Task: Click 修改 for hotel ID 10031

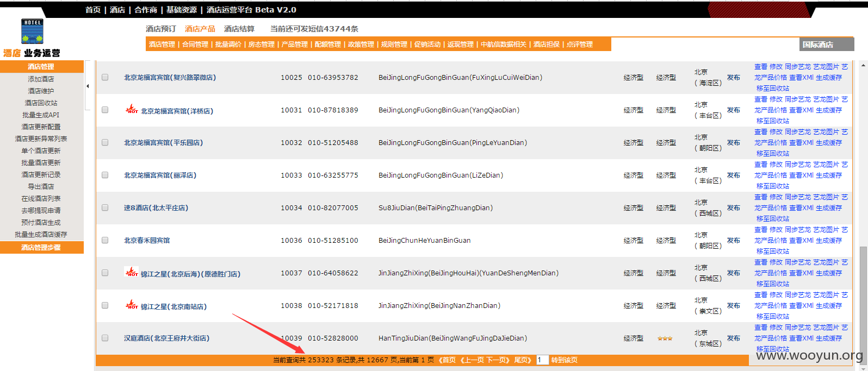Action: click(776, 99)
